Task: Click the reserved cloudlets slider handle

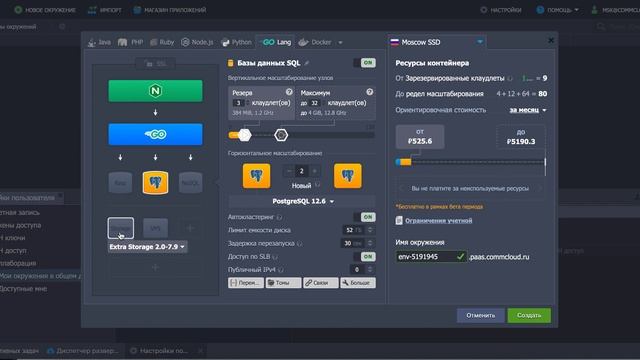Action: click(244, 135)
